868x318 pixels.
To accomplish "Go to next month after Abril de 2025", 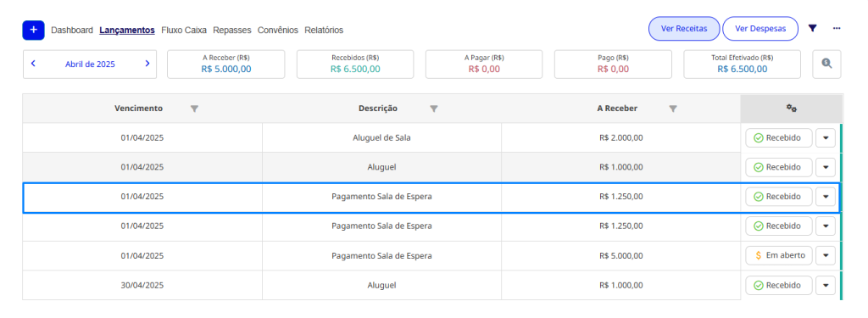I will click(x=147, y=64).
